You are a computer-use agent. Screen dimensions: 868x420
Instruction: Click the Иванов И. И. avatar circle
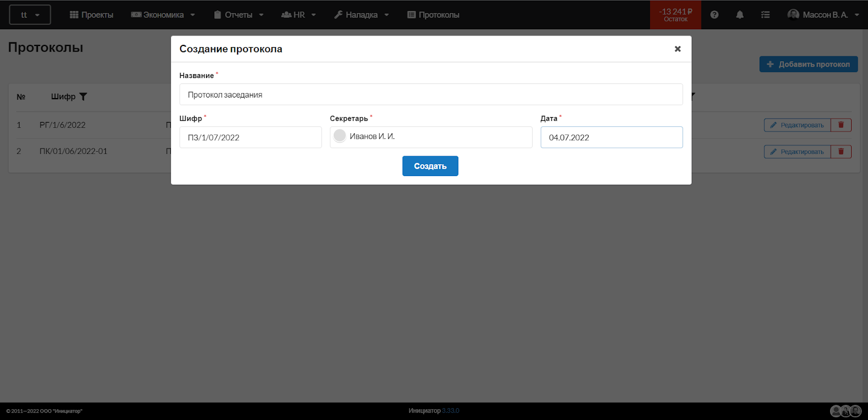pos(340,135)
